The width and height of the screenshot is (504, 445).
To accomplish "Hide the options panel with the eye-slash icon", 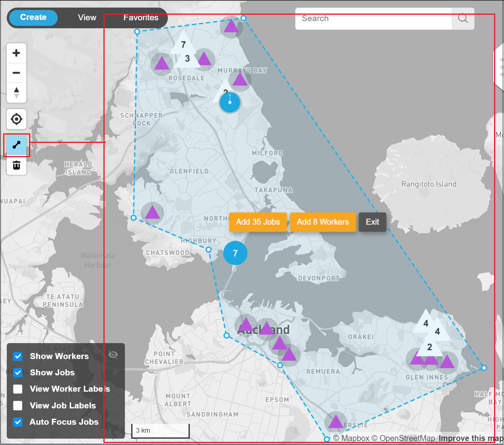I will tap(113, 355).
